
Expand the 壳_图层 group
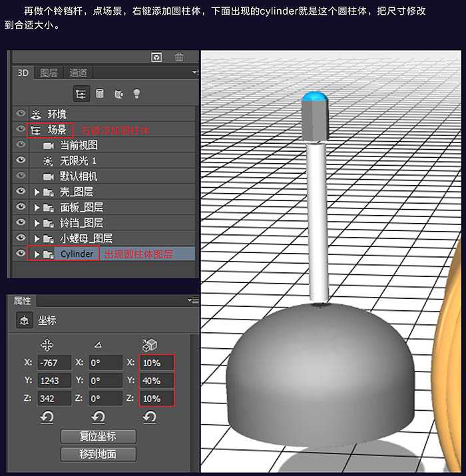coord(37,192)
